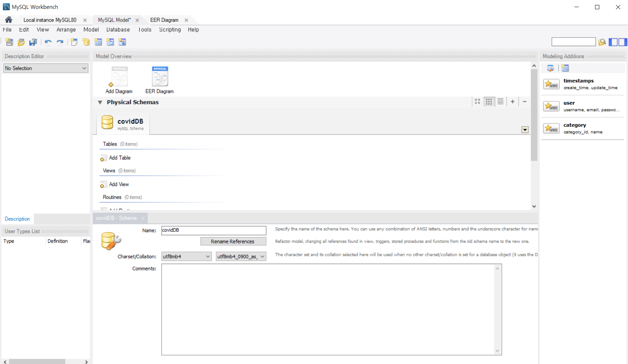Open the No Selection dropdown

(46, 68)
